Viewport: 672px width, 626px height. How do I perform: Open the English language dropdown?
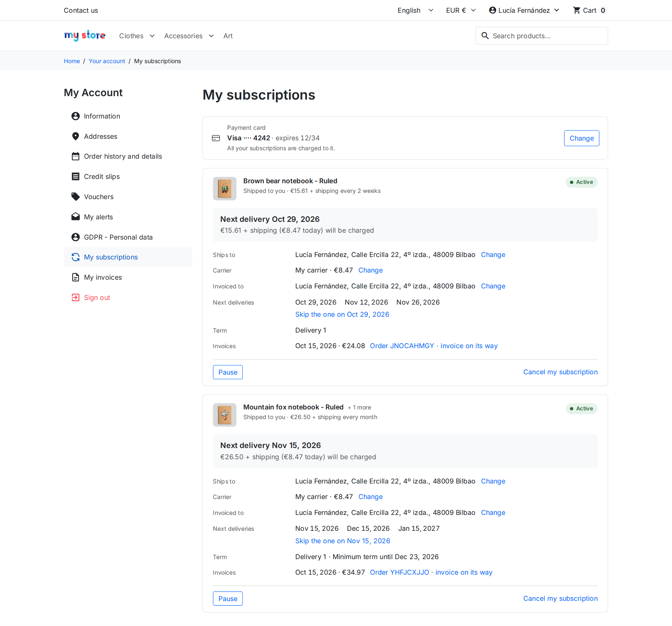coord(415,10)
